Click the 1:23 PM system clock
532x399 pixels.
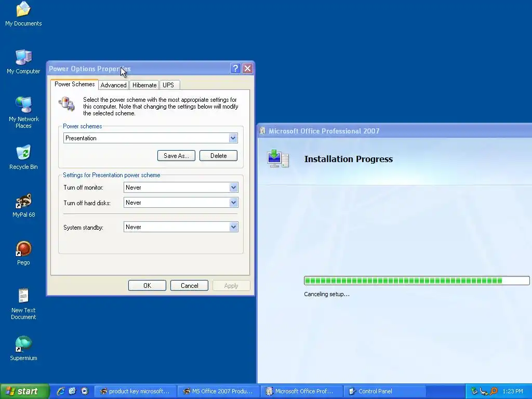click(x=513, y=391)
